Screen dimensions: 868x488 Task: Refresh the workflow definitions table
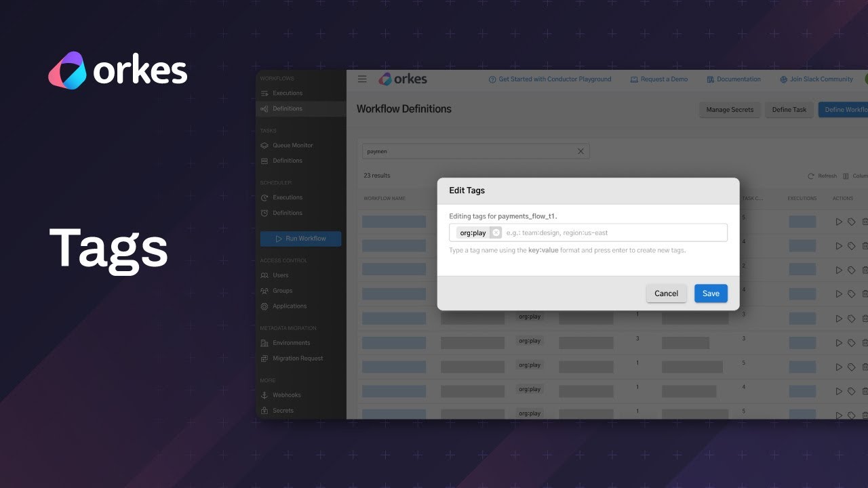pyautogui.click(x=822, y=176)
